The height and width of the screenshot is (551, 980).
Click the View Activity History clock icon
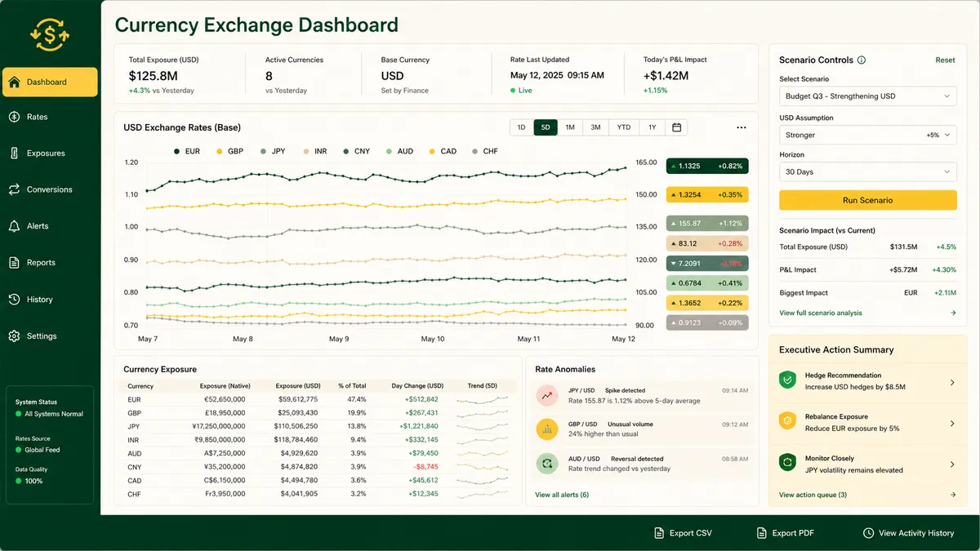868,533
